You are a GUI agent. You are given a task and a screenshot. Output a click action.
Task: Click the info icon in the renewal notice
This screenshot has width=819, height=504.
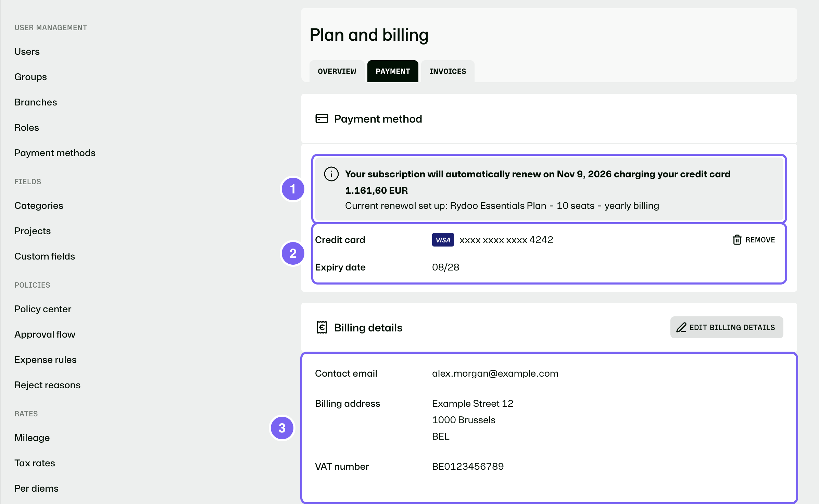pyautogui.click(x=331, y=174)
